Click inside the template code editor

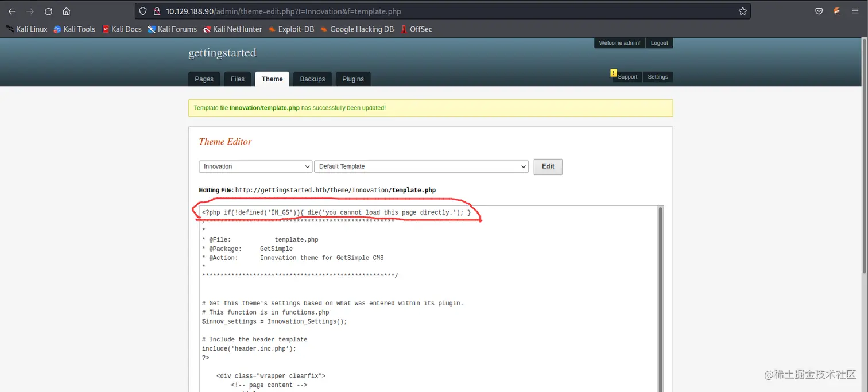(428, 299)
